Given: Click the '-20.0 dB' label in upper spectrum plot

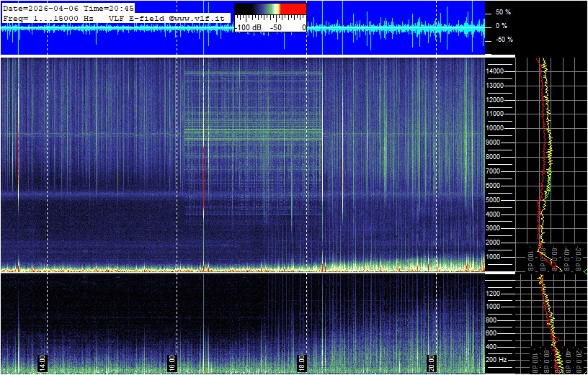Looking at the screenshot, I should click(x=578, y=257).
